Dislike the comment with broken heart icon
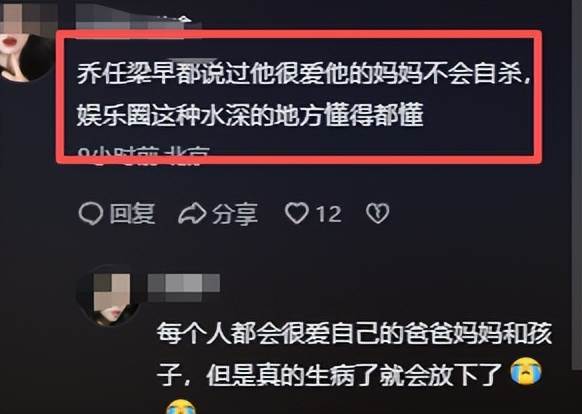582x414 pixels. [x=377, y=213]
